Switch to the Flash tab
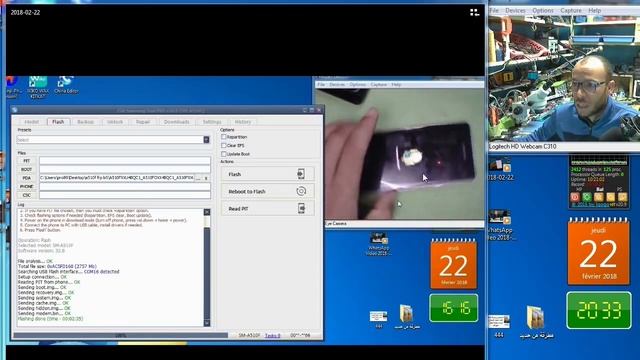 point(58,122)
